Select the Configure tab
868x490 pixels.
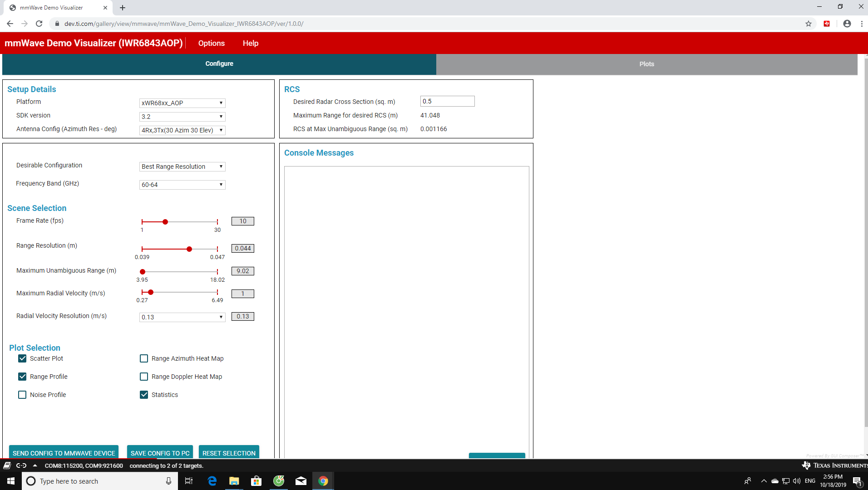219,64
